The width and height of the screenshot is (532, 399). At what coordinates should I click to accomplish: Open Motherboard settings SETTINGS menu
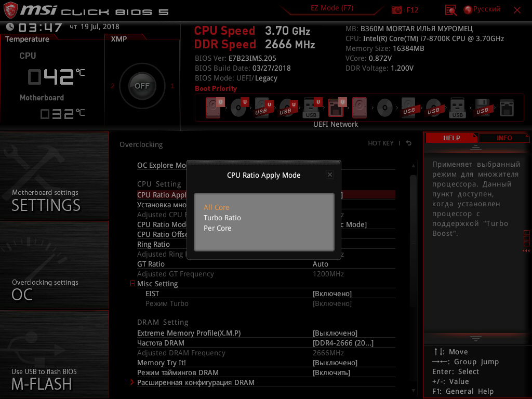click(54, 176)
